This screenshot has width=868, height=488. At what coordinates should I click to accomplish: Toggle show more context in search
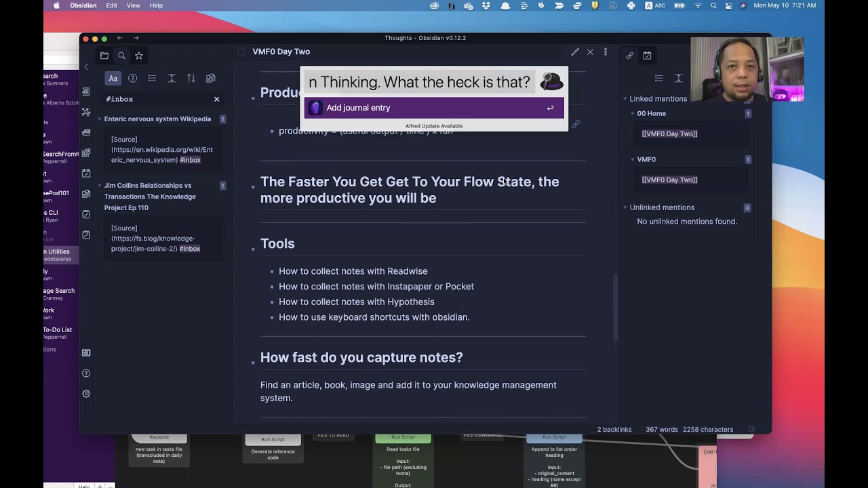pos(172,79)
